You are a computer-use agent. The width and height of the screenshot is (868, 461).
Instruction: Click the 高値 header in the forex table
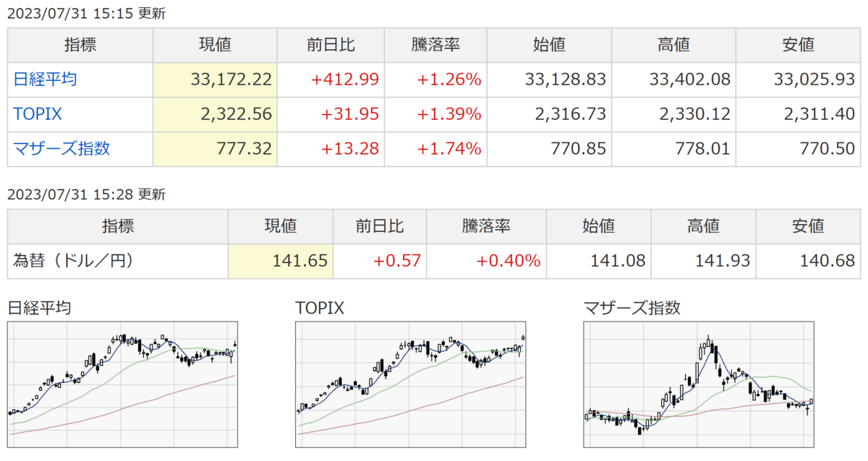[704, 225]
